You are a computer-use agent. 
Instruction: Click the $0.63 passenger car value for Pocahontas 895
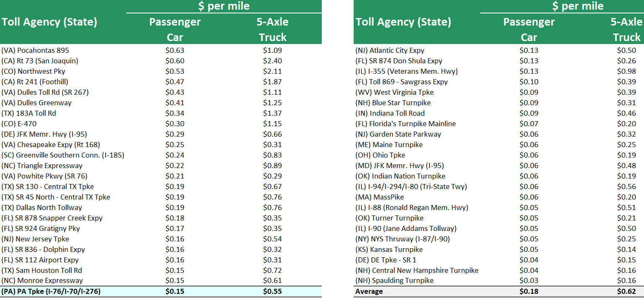tap(175, 50)
